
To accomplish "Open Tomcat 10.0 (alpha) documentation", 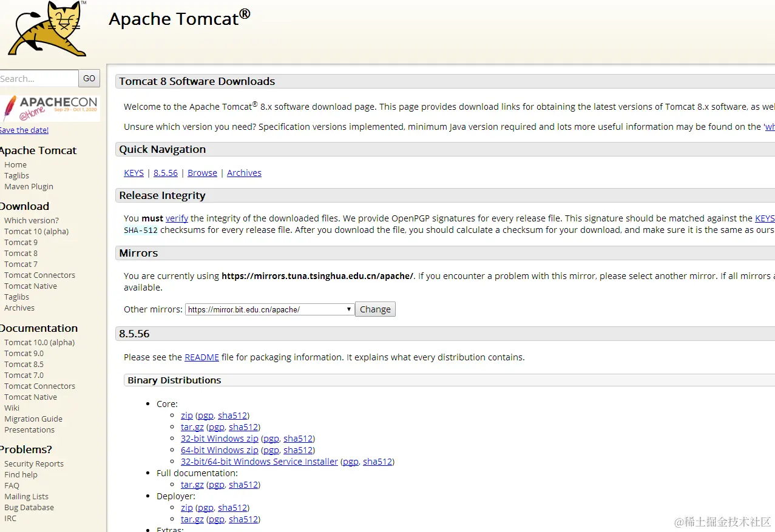I will click(39, 342).
